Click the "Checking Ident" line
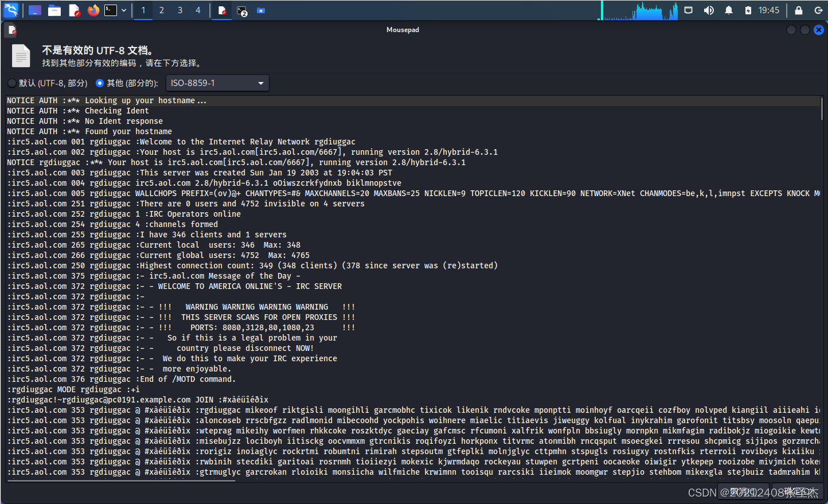 (78, 111)
